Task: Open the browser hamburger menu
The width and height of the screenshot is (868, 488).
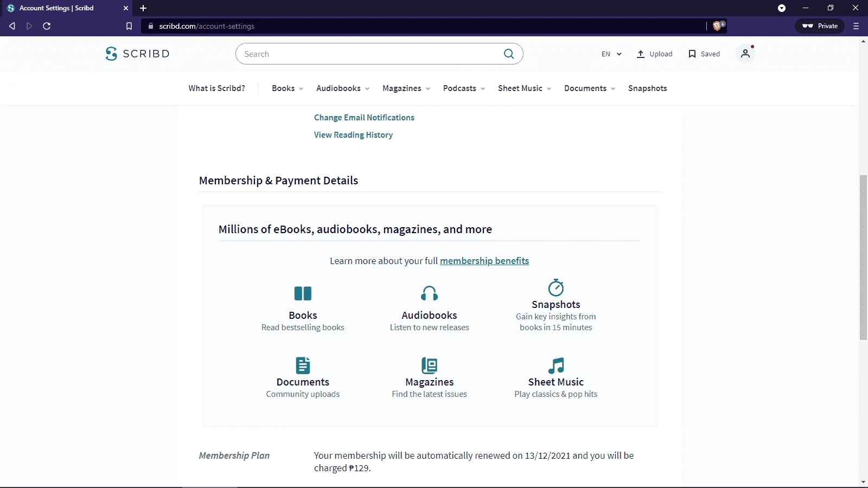Action: pos(856,26)
